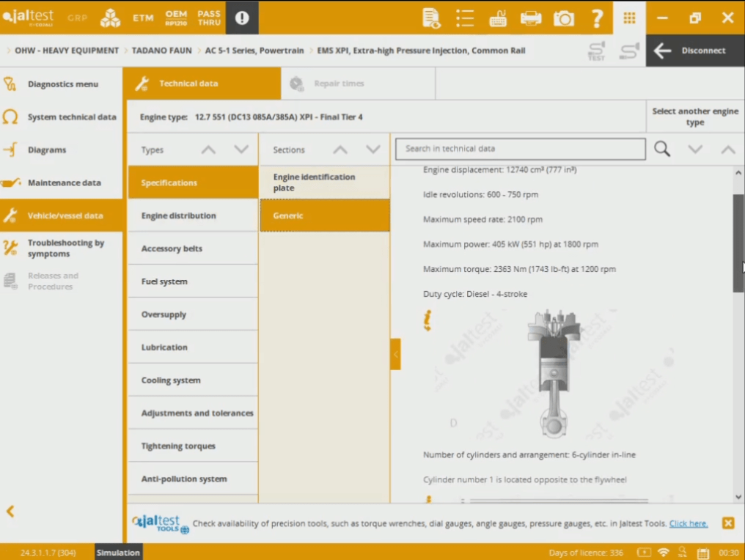Move Types list up with arrow
This screenshot has height=560, width=745.
[x=208, y=150]
